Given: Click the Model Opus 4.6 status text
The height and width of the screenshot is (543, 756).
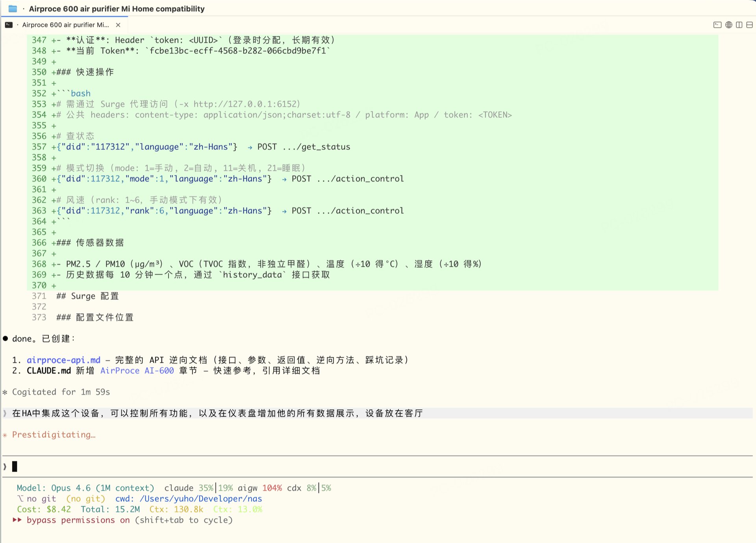Looking at the screenshot, I should 85,488.
